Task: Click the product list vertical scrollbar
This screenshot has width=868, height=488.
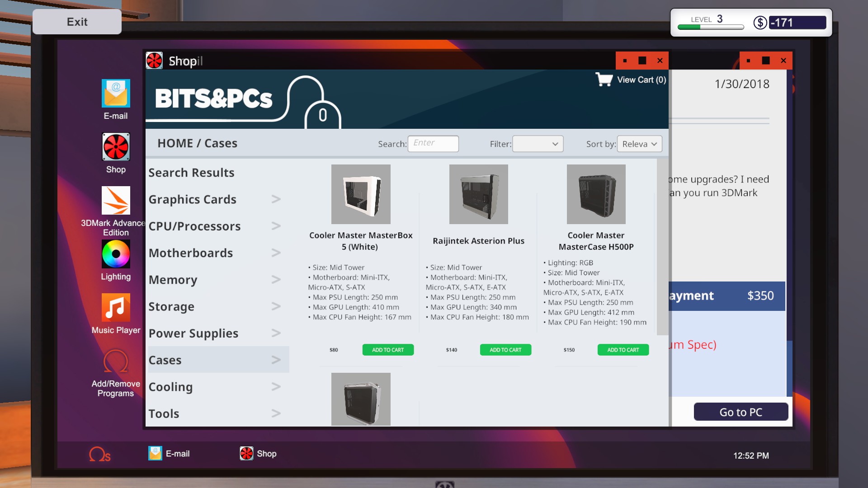Action: pyautogui.click(x=662, y=247)
